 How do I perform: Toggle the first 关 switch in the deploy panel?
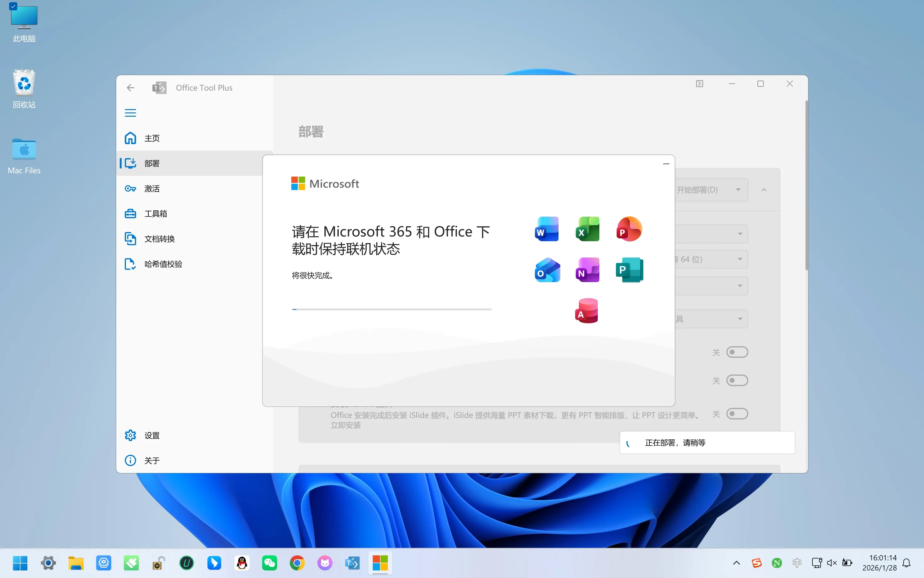[x=737, y=352]
